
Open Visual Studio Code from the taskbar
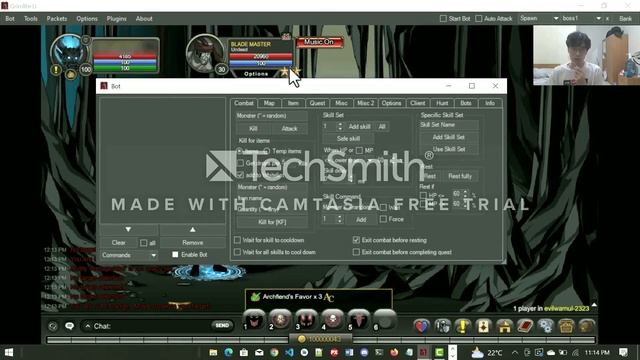(x=289, y=352)
